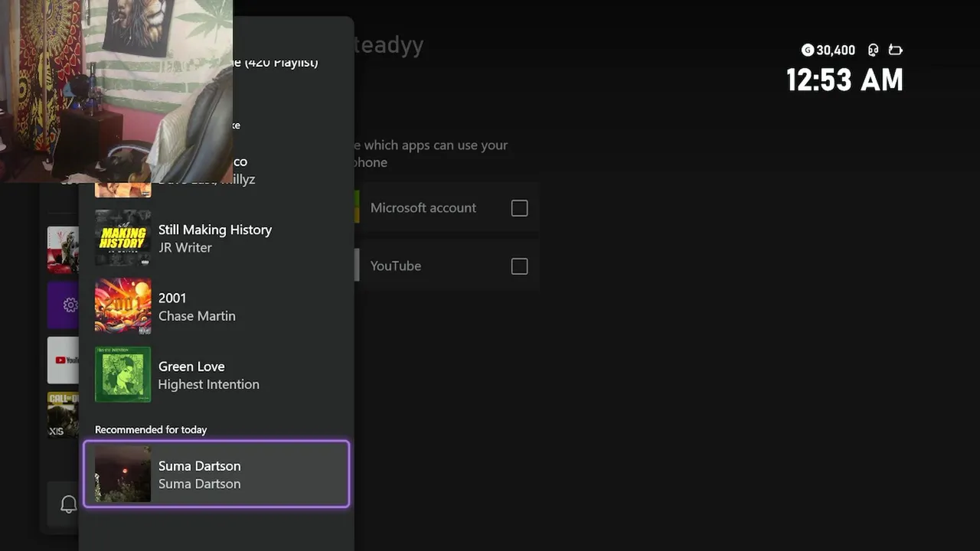
Task: Open the notifications bell icon
Action: (68, 504)
